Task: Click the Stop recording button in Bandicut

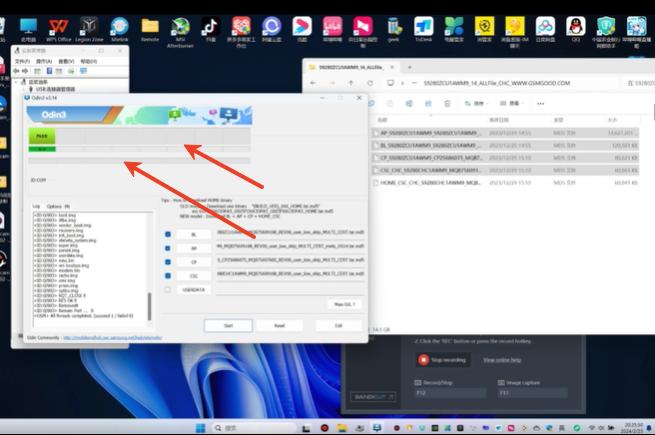Action: tap(444, 359)
